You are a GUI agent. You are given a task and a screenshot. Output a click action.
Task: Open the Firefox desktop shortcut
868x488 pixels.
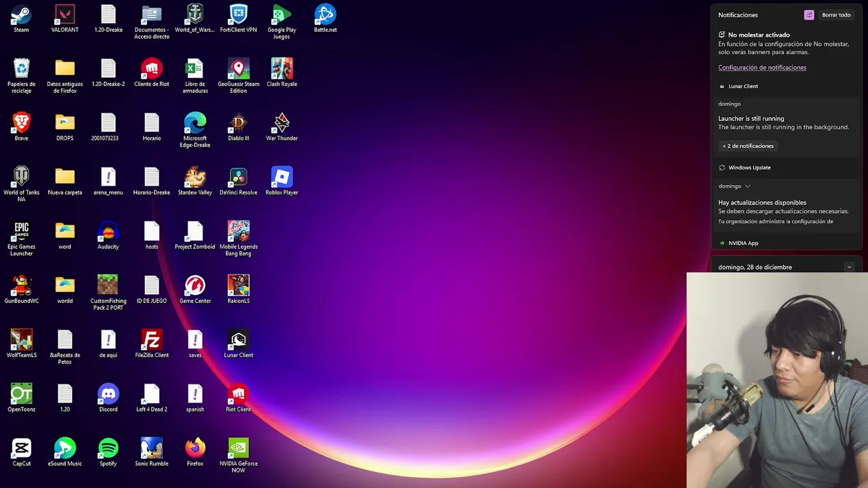point(195,453)
